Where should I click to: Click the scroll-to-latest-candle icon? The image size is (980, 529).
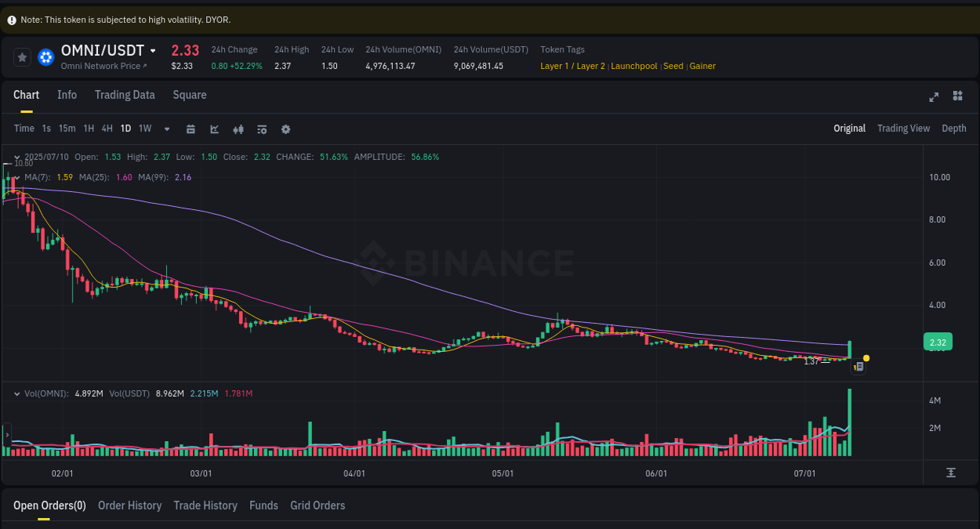pos(951,473)
